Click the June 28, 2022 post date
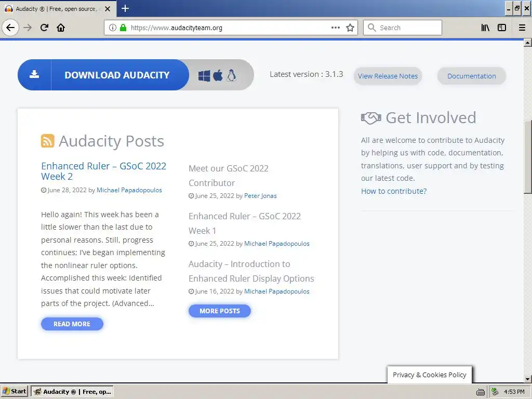Image resolution: width=532 pixels, height=399 pixels. pyautogui.click(x=67, y=190)
